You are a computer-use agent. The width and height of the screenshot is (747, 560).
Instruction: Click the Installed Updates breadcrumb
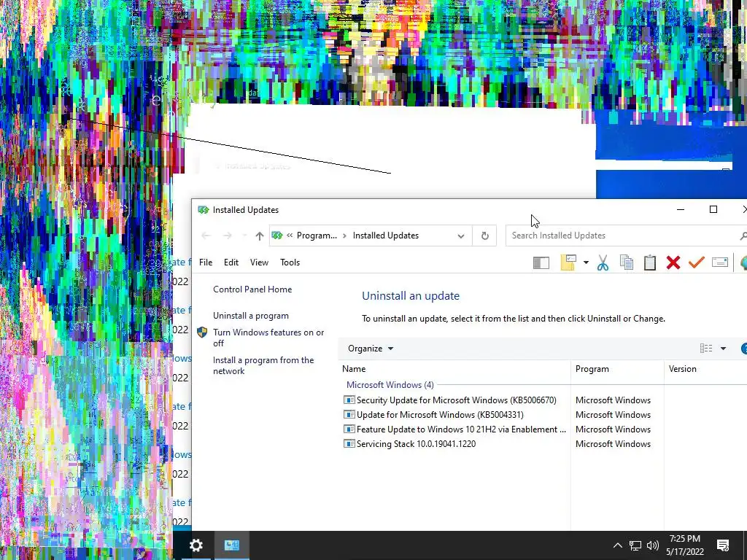[x=385, y=236]
